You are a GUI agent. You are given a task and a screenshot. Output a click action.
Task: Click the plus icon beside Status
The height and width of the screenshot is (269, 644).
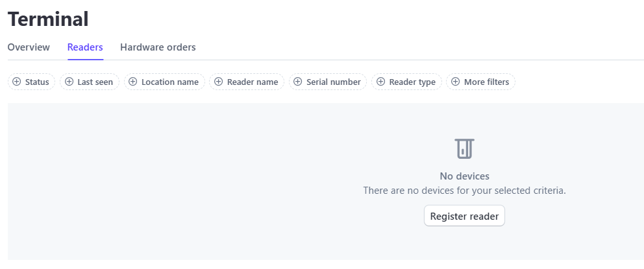click(16, 82)
